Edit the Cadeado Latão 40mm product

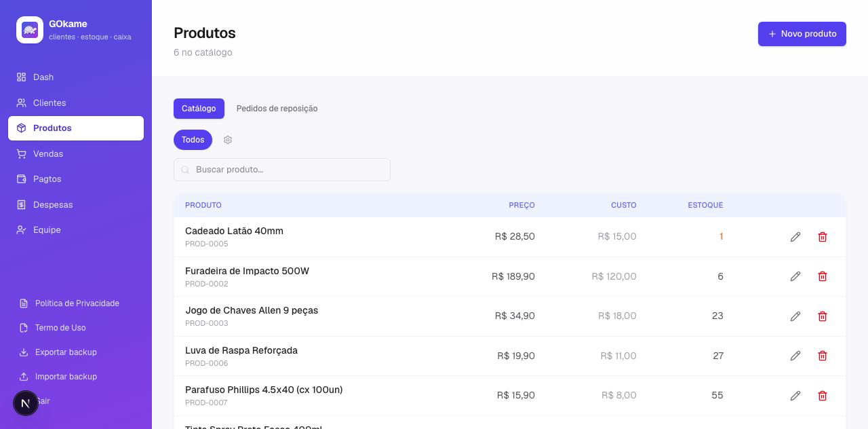(x=795, y=237)
